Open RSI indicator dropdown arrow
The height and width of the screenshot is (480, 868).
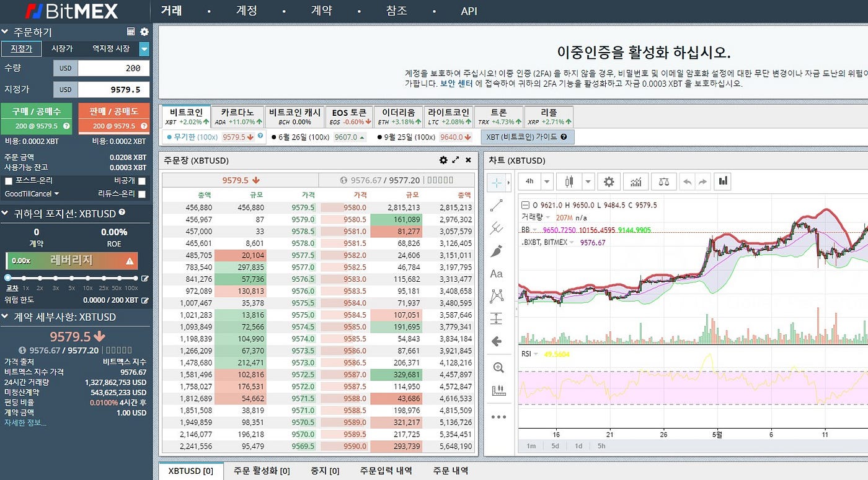click(536, 354)
